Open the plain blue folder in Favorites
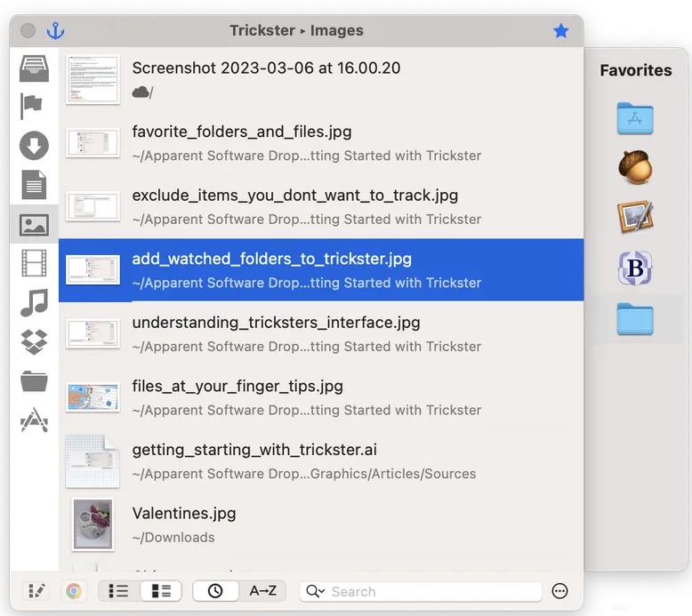The image size is (692, 616). pos(635,319)
